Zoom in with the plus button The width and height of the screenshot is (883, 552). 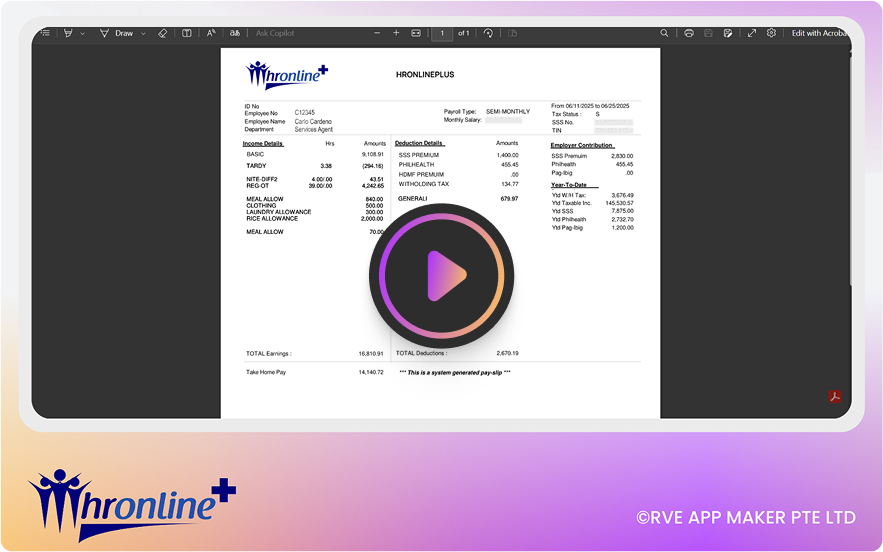396,33
